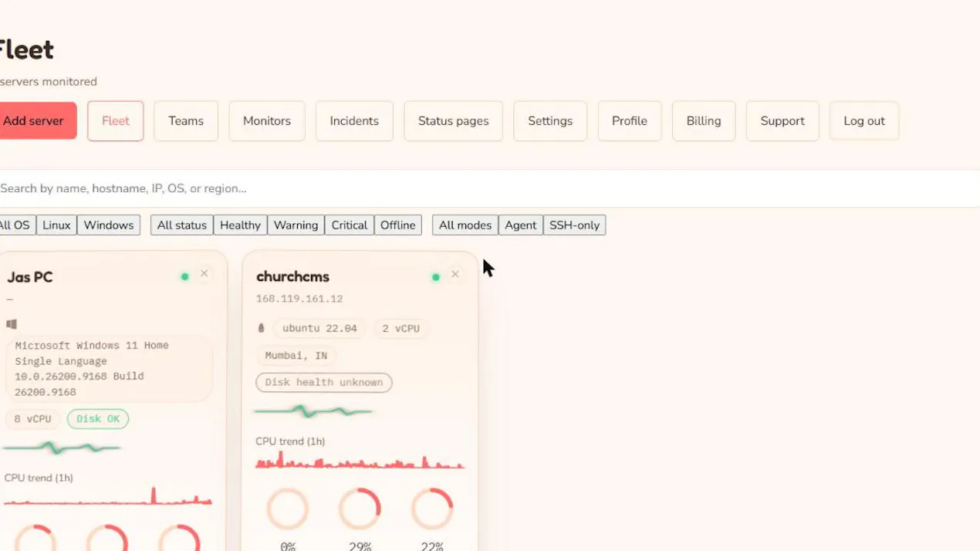
Task: Open Status pages
Action: coord(454,120)
